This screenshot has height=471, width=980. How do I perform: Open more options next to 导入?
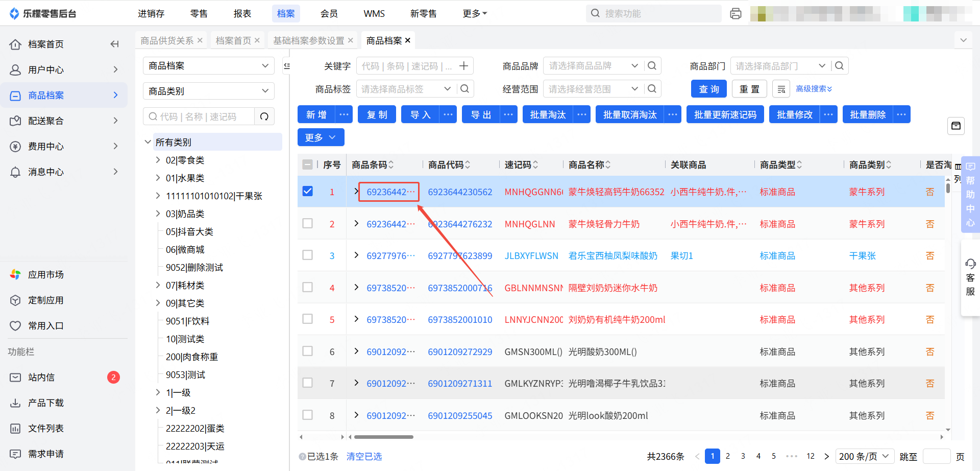(x=448, y=114)
